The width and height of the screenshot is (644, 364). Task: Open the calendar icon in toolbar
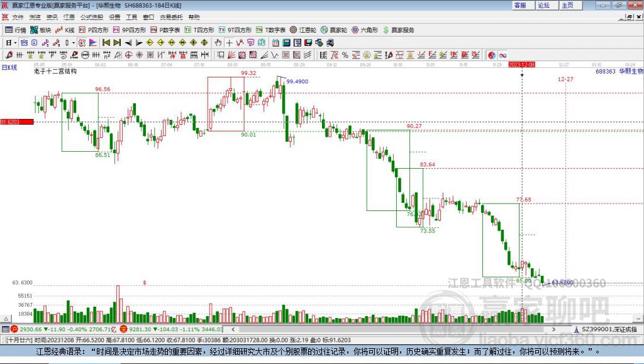click(275, 43)
